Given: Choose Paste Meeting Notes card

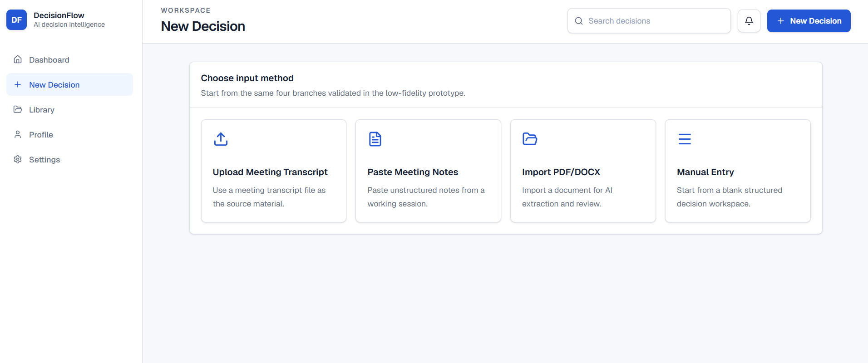Looking at the screenshot, I should pos(428,171).
